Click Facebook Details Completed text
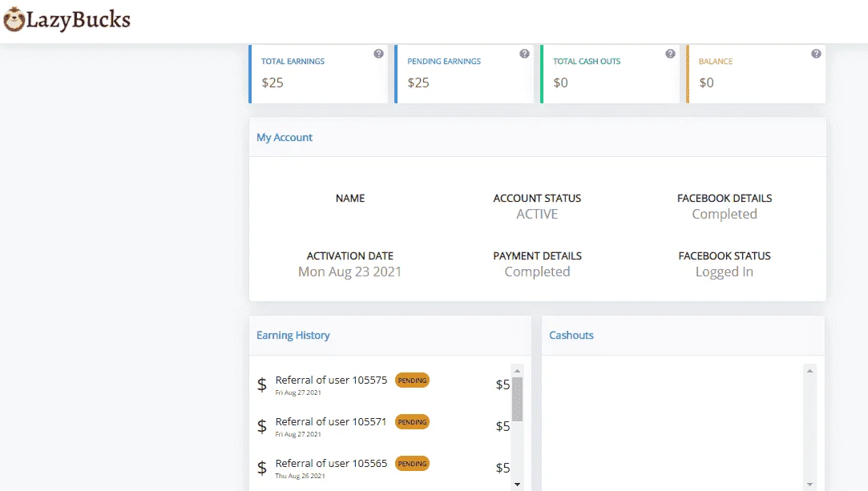The width and height of the screenshot is (868, 491). (x=725, y=214)
